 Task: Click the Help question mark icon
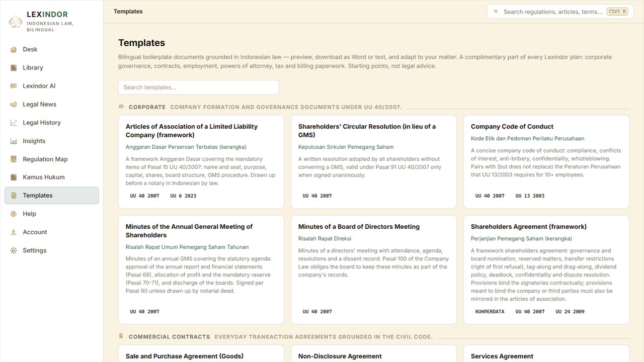pyautogui.click(x=14, y=214)
